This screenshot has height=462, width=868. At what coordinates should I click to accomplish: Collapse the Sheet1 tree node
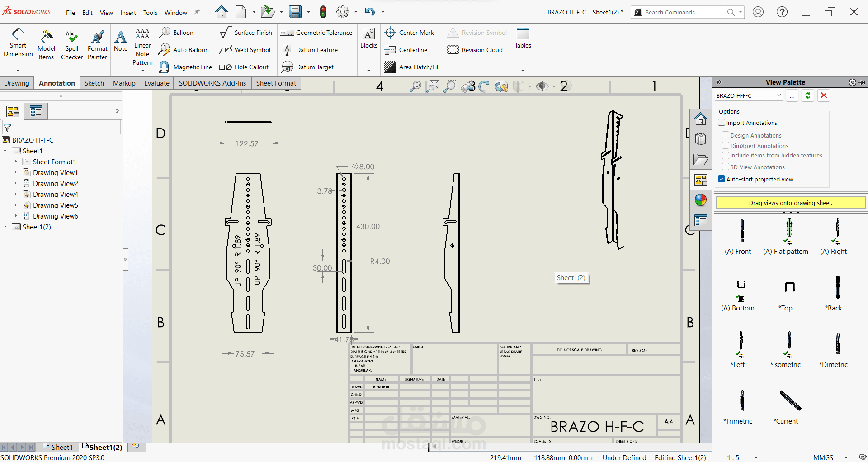pos(5,151)
